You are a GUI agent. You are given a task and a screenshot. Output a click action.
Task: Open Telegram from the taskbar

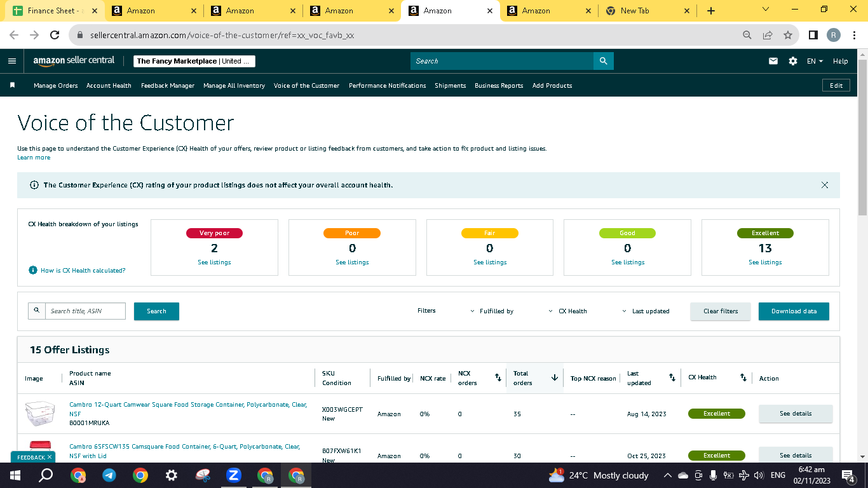(109, 475)
